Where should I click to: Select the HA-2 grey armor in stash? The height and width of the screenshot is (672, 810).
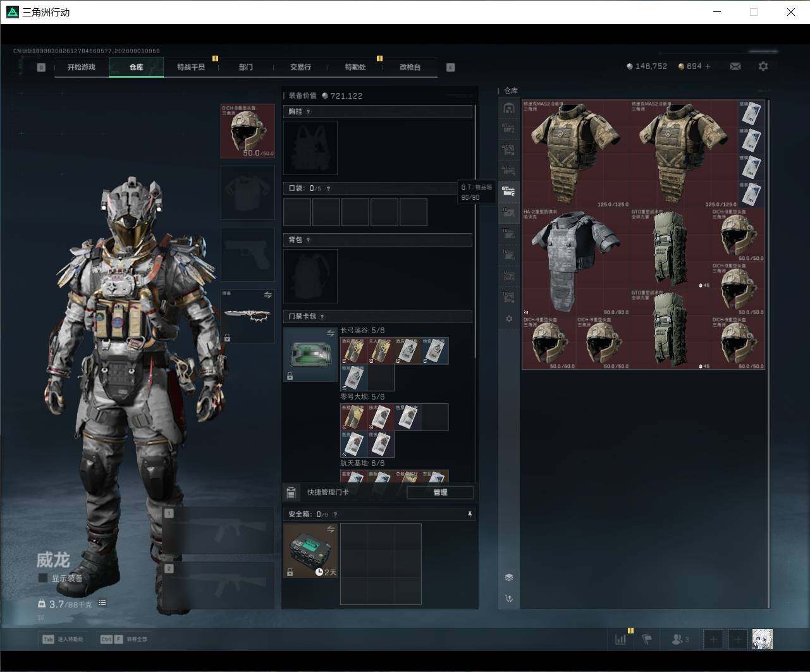click(576, 262)
